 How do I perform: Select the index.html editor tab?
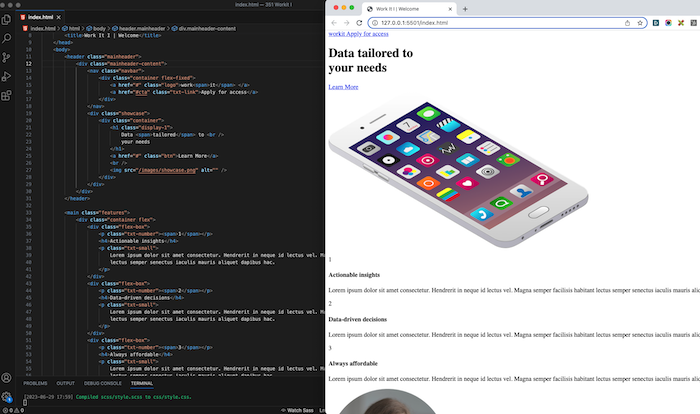click(40, 17)
